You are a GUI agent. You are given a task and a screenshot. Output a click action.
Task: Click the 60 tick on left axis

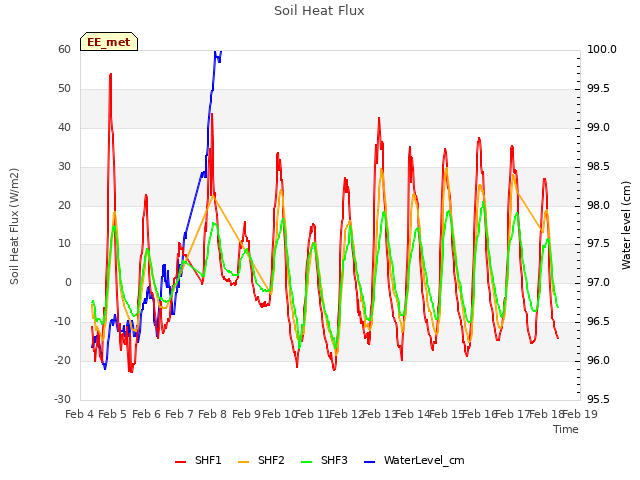pos(64,50)
